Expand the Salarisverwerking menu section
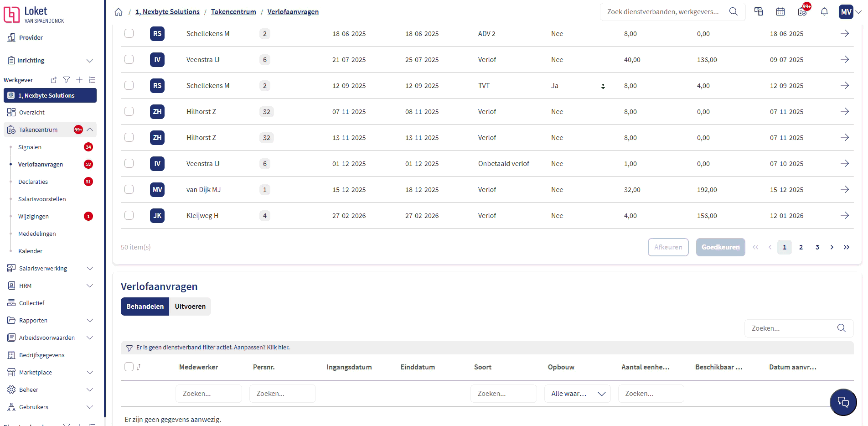The height and width of the screenshot is (426, 868). coord(90,268)
